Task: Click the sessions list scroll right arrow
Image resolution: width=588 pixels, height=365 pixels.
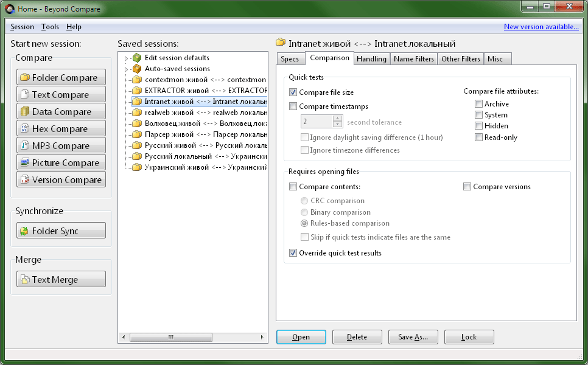Action: tap(262, 337)
